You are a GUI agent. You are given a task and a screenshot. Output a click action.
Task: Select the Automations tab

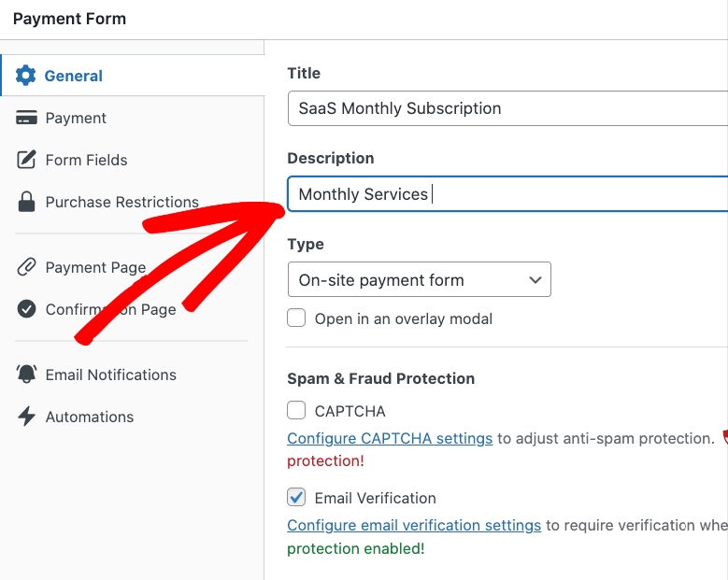[90, 417]
